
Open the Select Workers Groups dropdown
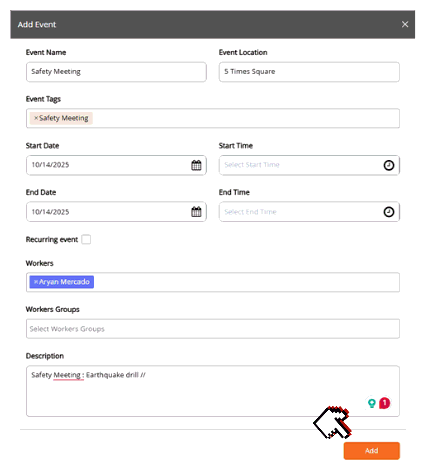(213, 329)
